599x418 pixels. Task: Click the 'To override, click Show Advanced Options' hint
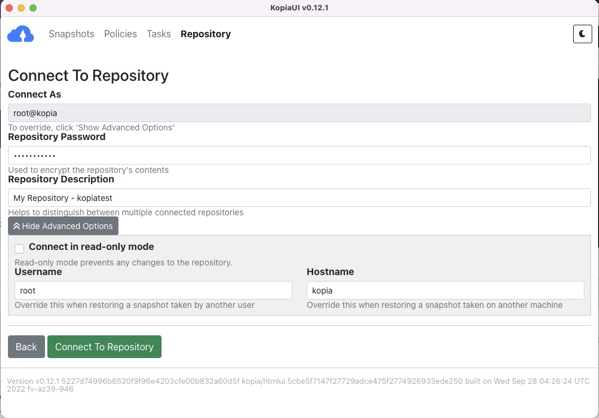(91, 128)
